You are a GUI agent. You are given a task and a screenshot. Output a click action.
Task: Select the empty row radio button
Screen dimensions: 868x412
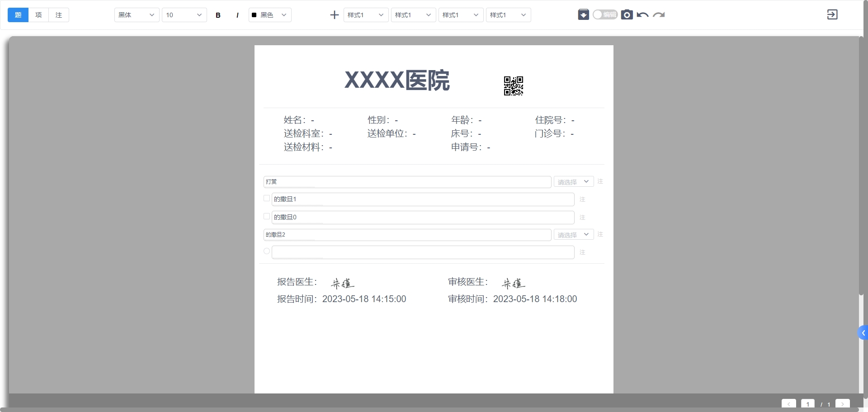tap(267, 251)
